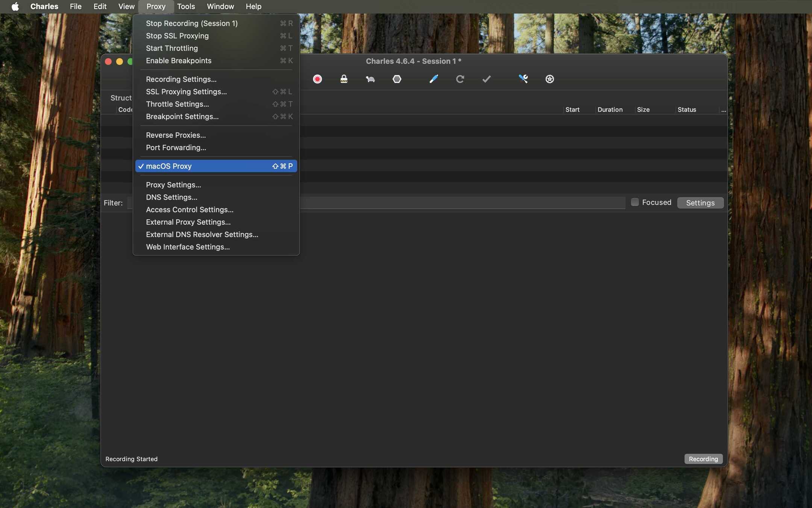This screenshot has height=508, width=812.
Task: Choose Start Throttling
Action: [216, 48]
